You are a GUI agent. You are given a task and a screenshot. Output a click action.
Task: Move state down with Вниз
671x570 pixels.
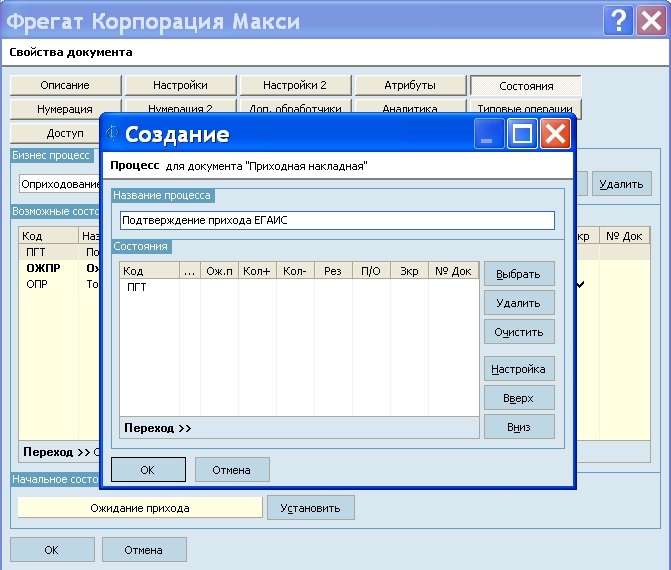[519, 427]
